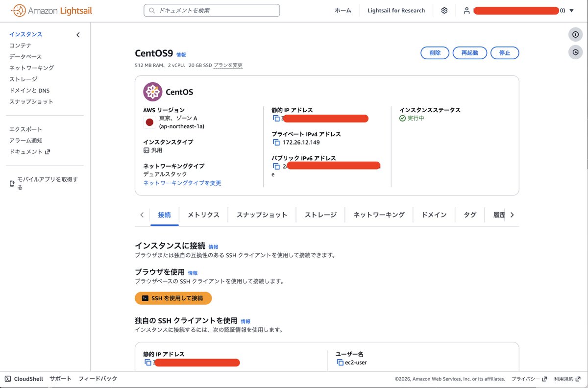Click the 汎用 instance type text
588x388 pixels.
[157, 150]
